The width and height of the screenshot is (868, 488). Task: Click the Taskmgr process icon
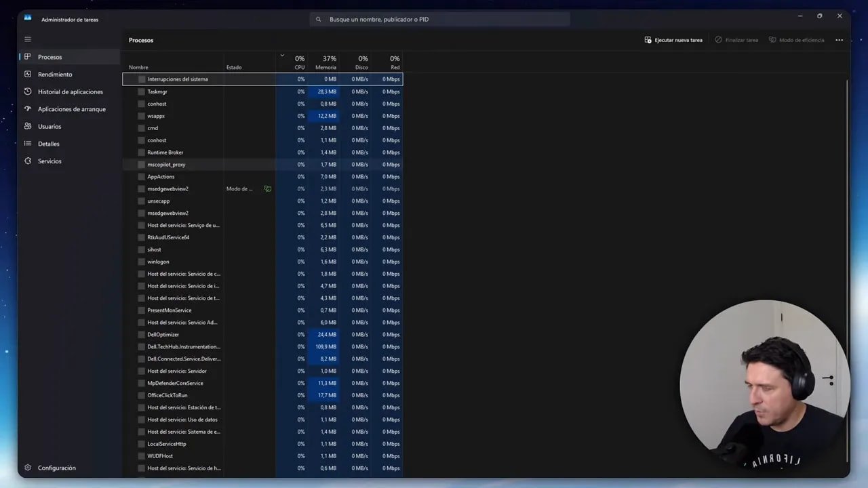click(x=142, y=91)
